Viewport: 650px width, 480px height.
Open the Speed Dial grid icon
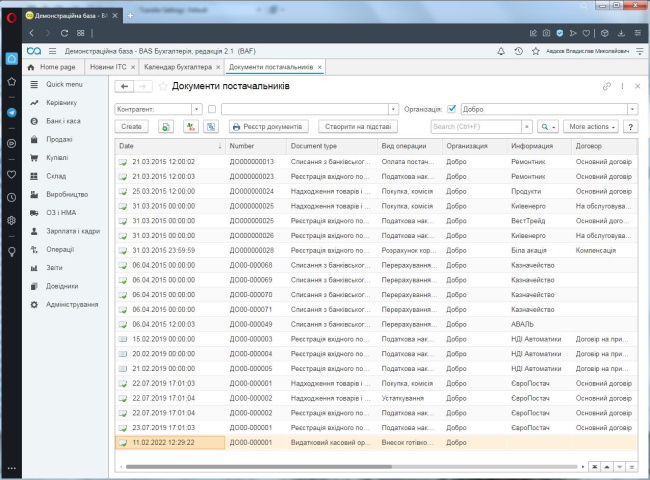(80, 33)
